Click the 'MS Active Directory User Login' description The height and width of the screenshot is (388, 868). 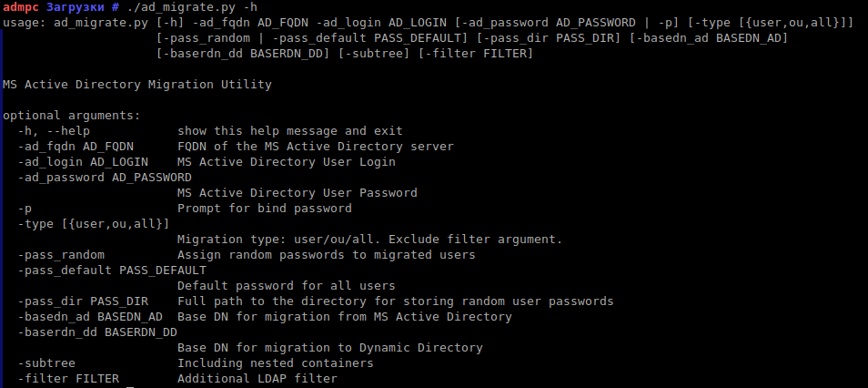tap(286, 162)
